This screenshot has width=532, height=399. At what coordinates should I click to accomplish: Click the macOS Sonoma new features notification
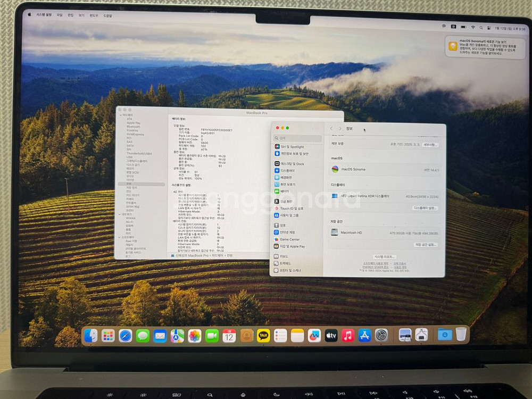coord(485,47)
